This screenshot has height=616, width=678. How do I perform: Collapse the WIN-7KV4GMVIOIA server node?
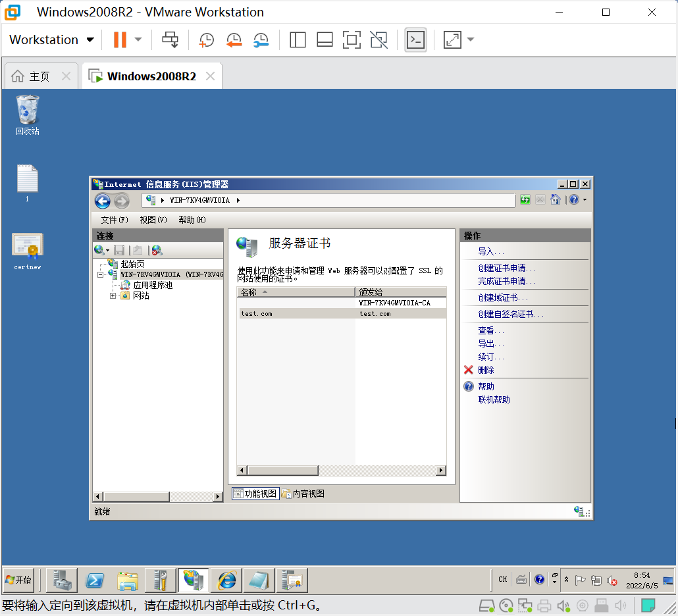[x=100, y=274]
